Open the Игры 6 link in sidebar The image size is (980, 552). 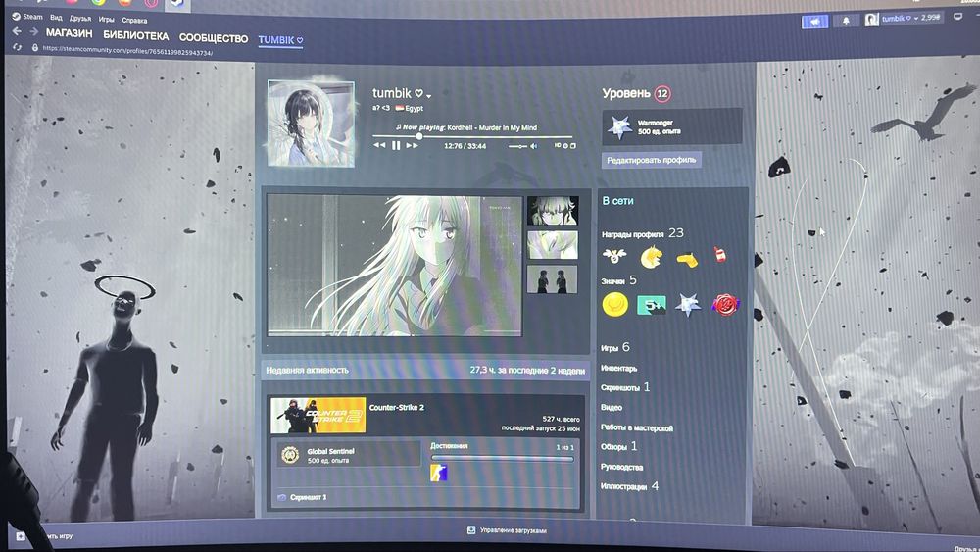[x=615, y=348]
